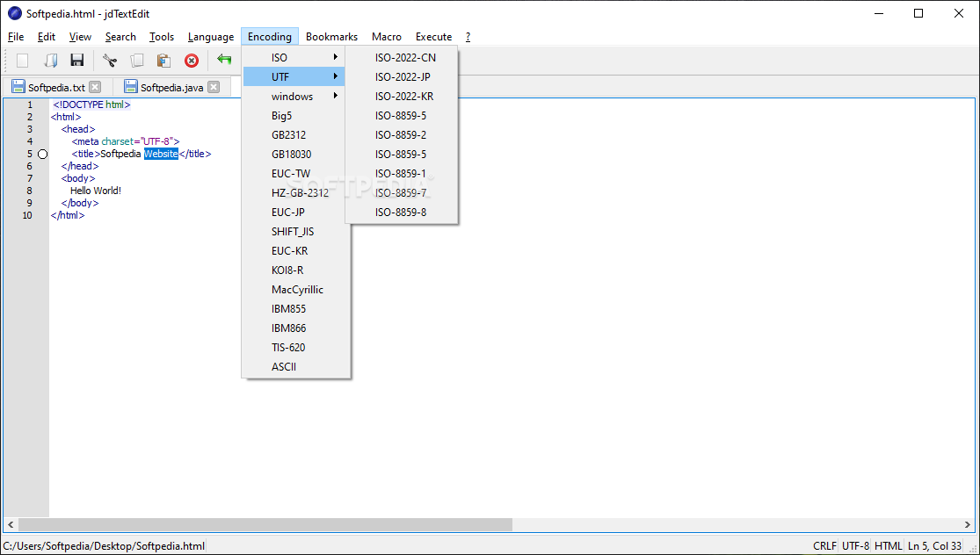
Task: Click the Cut scissors icon
Action: 110,60
